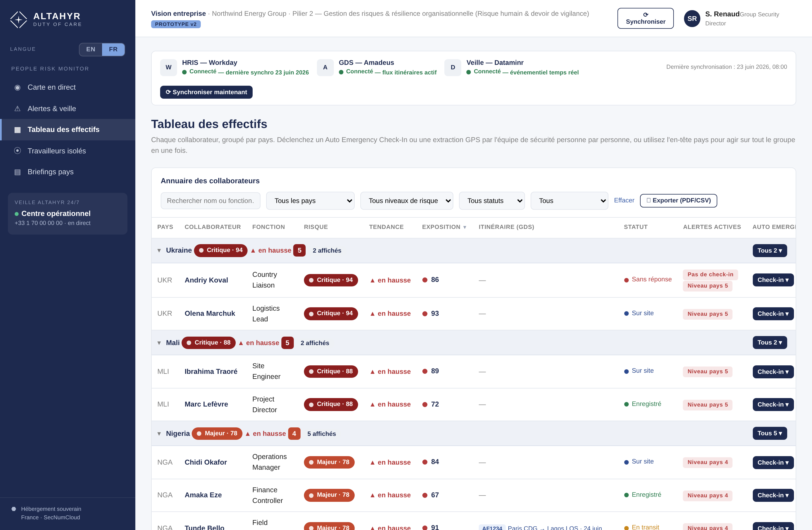
Task: Click Vision entreprise breadcrumb text
Action: pos(178,14)
